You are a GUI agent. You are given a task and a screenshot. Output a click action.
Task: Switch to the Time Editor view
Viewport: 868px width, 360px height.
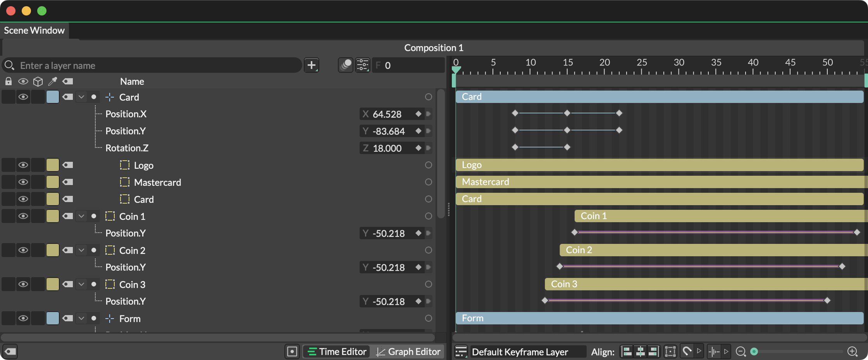coord(337,351)
